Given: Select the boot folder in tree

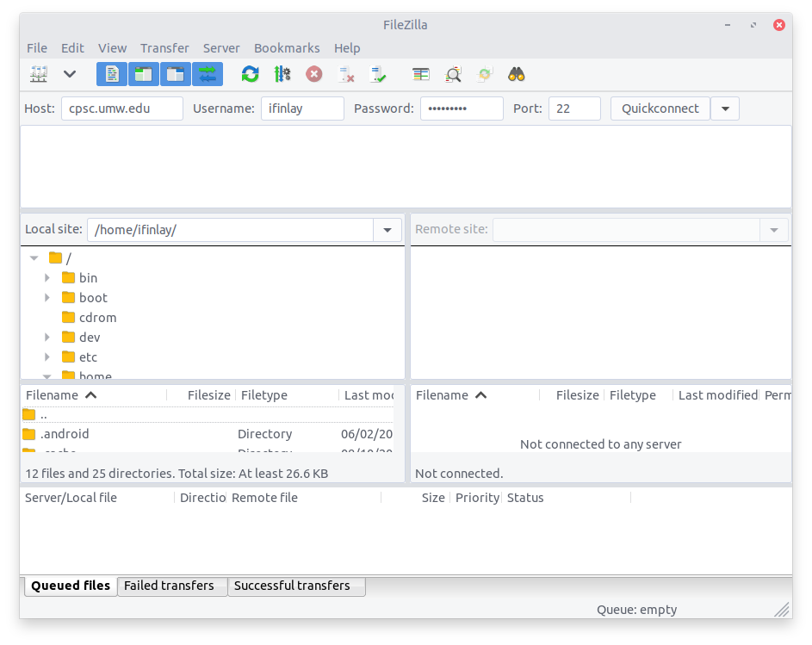Looking at the screenshot, I should (84, 297).
